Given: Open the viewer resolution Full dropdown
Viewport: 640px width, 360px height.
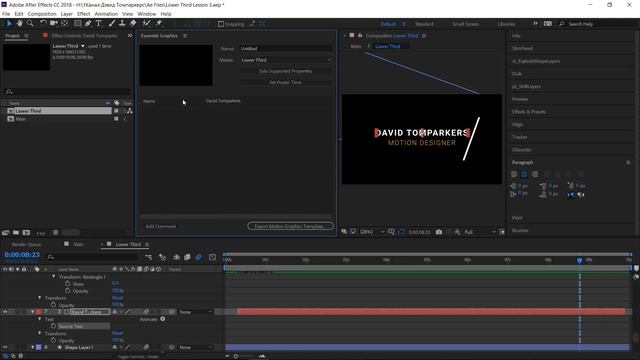Looking at the screenshot, I should click(x=480, y=232).
